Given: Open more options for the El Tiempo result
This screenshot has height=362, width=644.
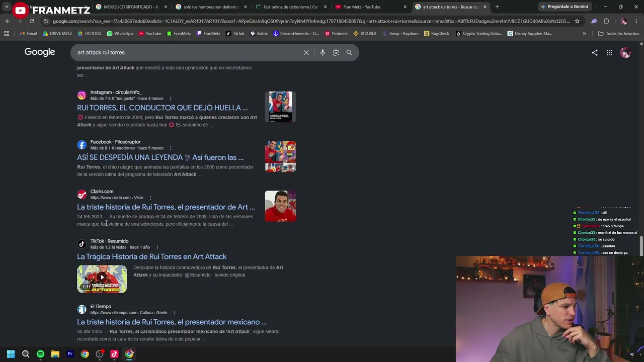Looking at the screenshot, I should point(174,313).
